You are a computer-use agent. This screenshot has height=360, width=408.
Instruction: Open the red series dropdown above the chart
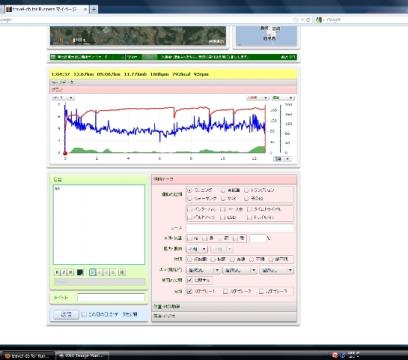coord(257,98)
